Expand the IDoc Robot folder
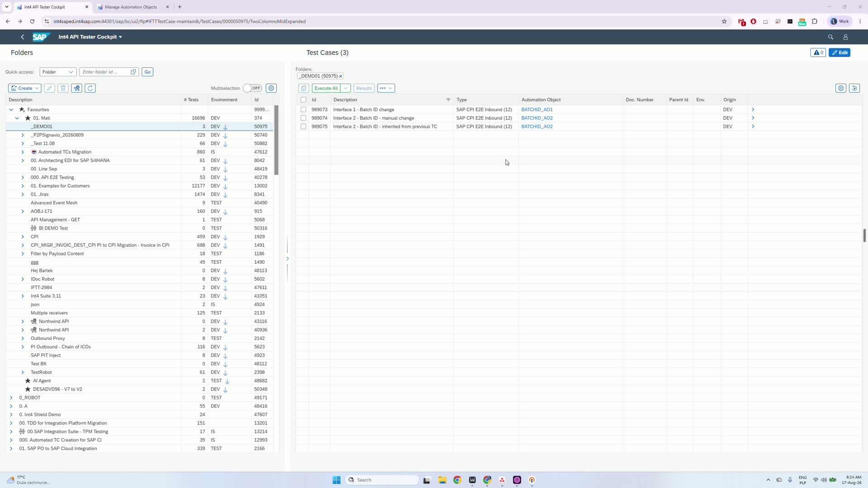This screenshot has height=488, width=868. [x=23, y=279]
